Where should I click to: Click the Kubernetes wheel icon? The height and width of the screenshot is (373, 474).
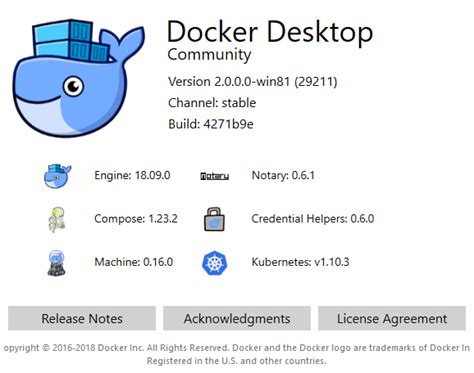coord(214,263)
